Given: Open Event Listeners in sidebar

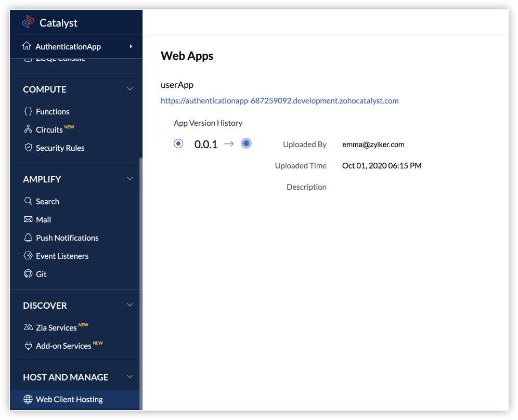Looking at the screenshot, I should coord(62,256).
